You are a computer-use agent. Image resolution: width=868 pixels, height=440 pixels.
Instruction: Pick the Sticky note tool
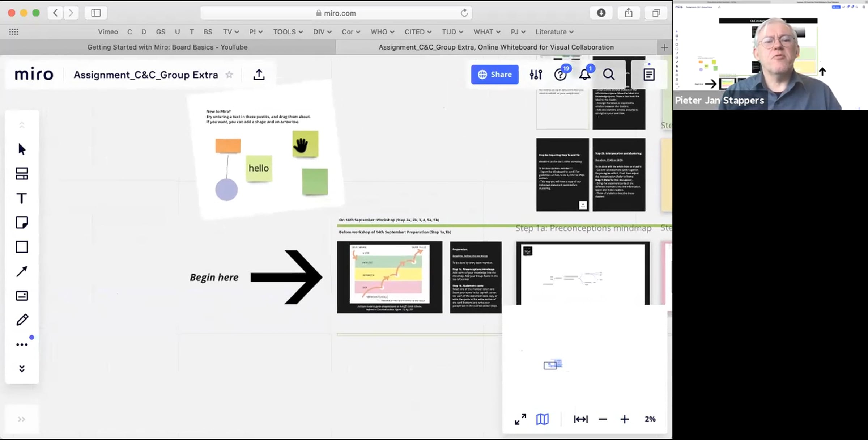pos(22,223)
